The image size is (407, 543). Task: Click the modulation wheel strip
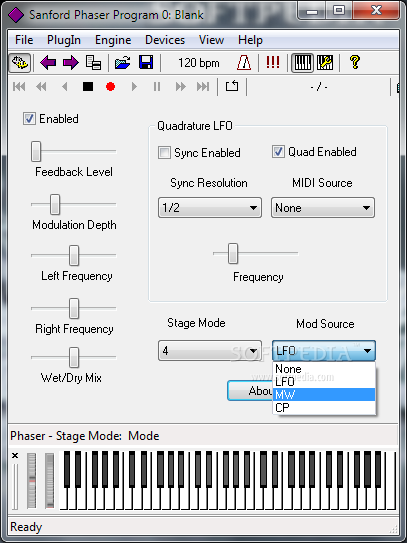click(x=50, y=480)
